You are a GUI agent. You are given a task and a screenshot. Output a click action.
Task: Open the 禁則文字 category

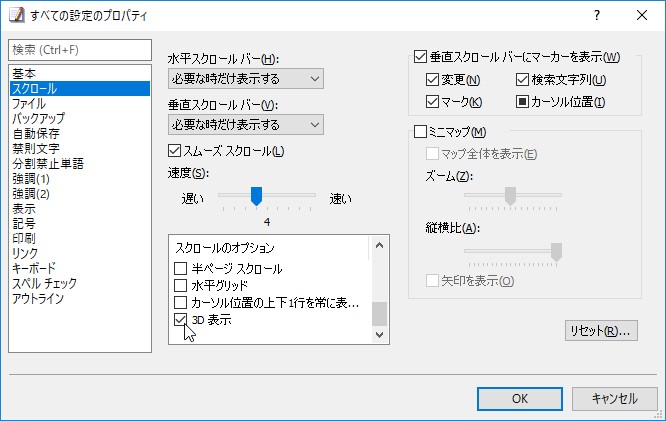[x=80, y=148]
